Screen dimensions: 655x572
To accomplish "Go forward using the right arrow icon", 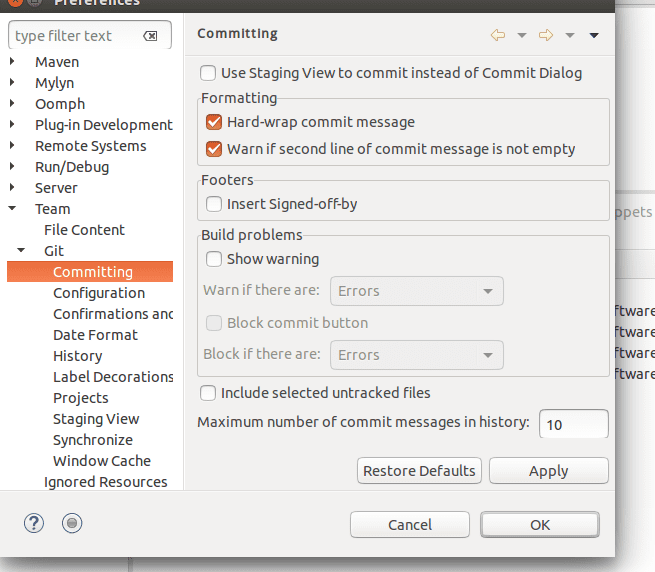I will (546, 35).
